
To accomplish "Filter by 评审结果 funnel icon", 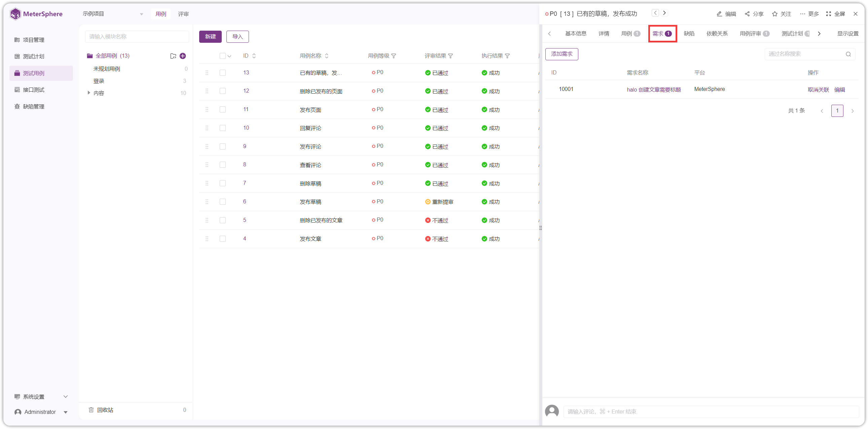I will tap(450, 56).
